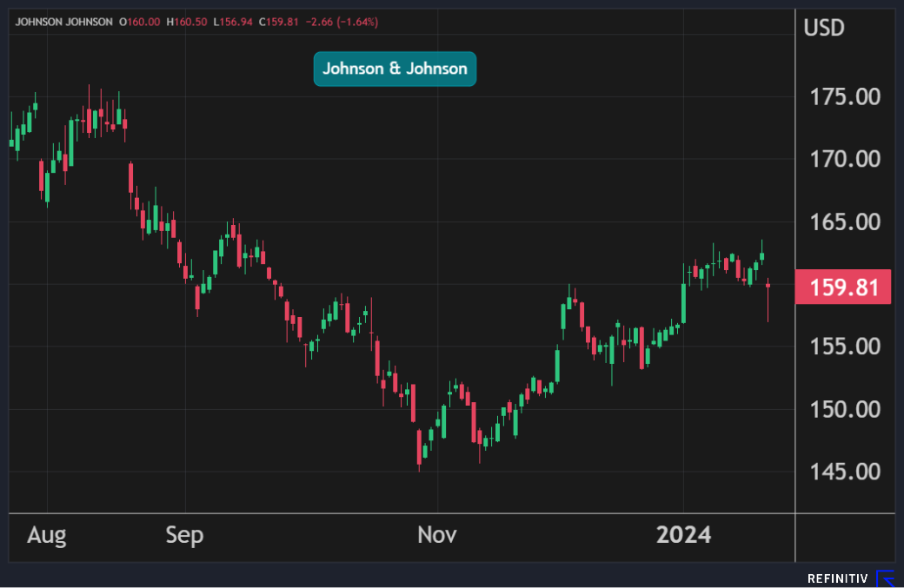Select the 165.00 price axis level
Image resolution: width=904 pixels, height=588 pixels.
pos(843,221)
